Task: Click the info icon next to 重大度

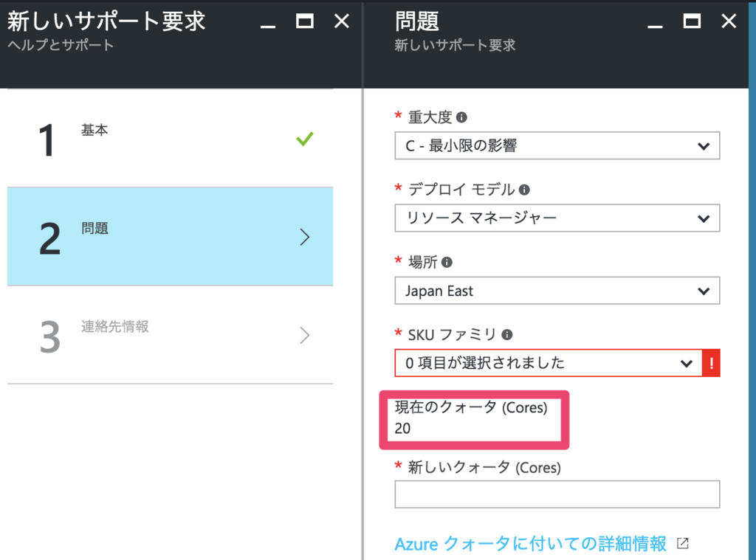Action: coord(461,117)
